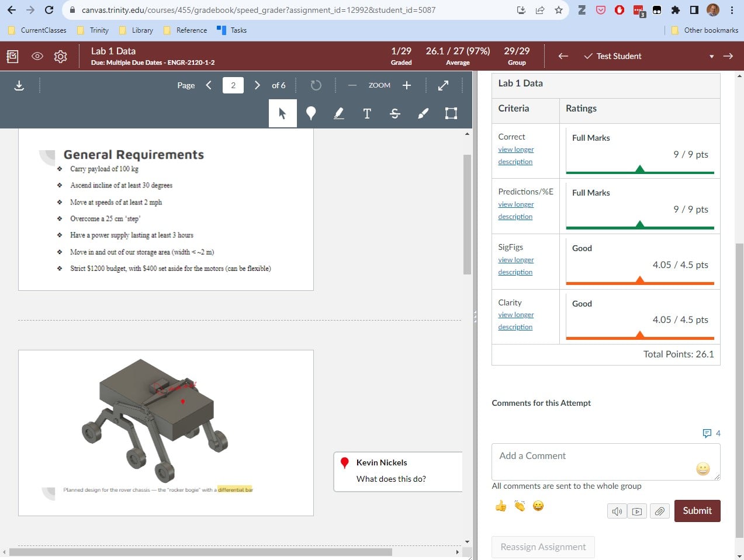
Task: Go to next page of document
Action: tap(257, 85)
